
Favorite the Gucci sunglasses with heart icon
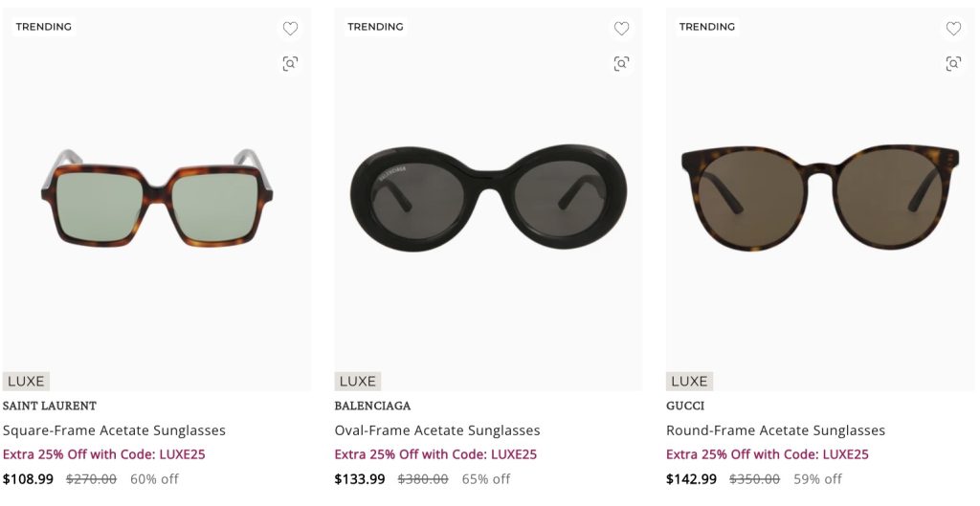(953, 29)
